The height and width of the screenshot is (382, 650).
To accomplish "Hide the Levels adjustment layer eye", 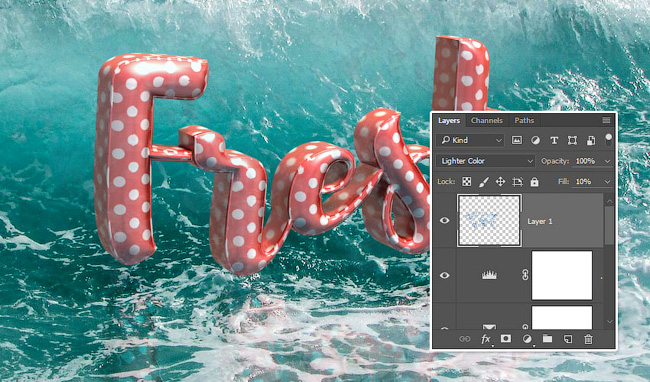I will click(444, 275).
